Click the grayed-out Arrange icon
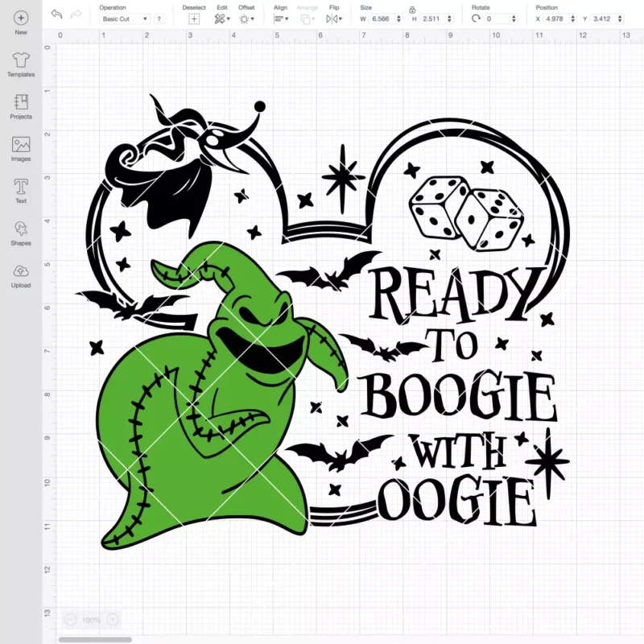 tap(306, 19)
